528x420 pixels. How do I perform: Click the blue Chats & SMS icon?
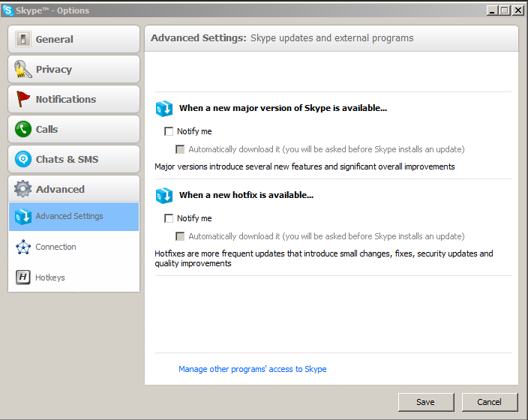pyautogui.click(x=23, y=159)
